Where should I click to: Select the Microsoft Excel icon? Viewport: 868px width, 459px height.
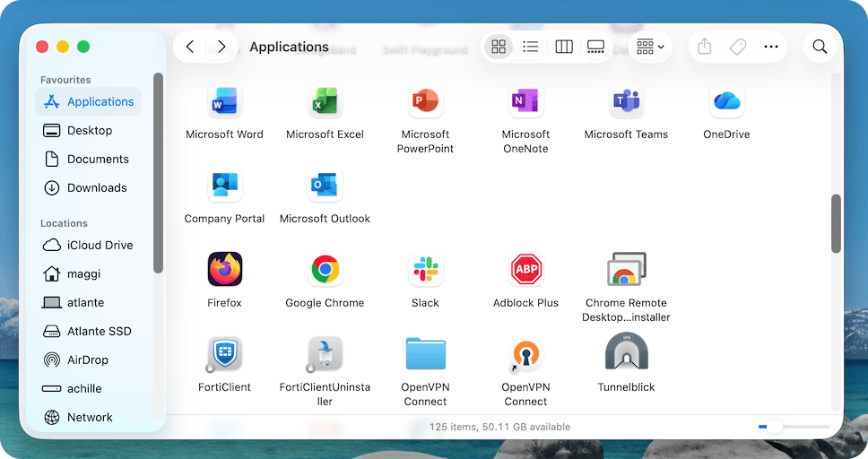(325, 101)
